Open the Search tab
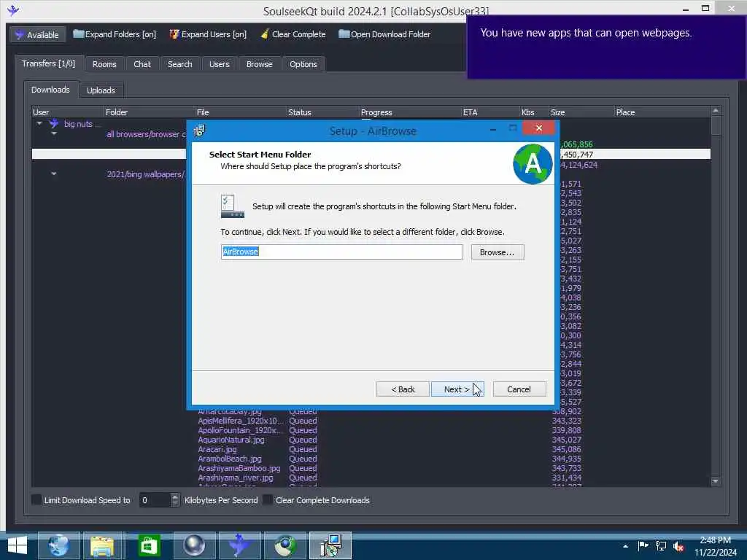 point(179,64)
